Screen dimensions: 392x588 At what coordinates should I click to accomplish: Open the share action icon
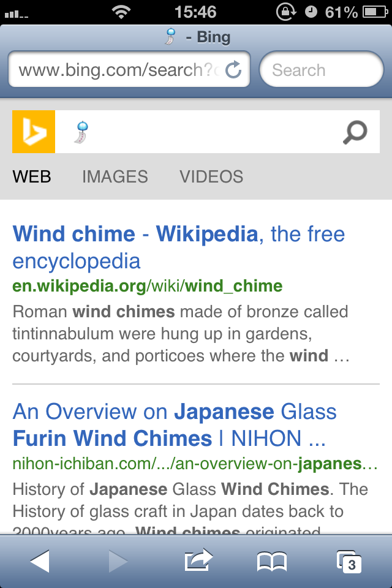(x=198, y=560)
